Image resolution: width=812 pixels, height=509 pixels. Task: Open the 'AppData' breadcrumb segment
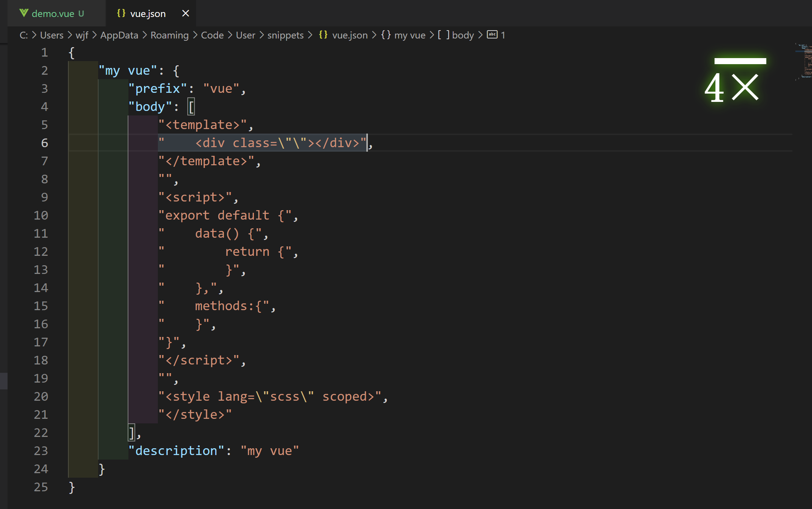(119, 35)
